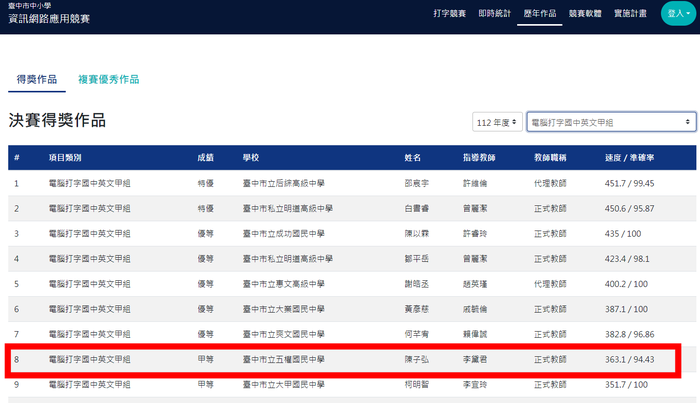Click student name 柯明智 in row 9
Screen dimensions: 700x403
click(x=417, y=384)
